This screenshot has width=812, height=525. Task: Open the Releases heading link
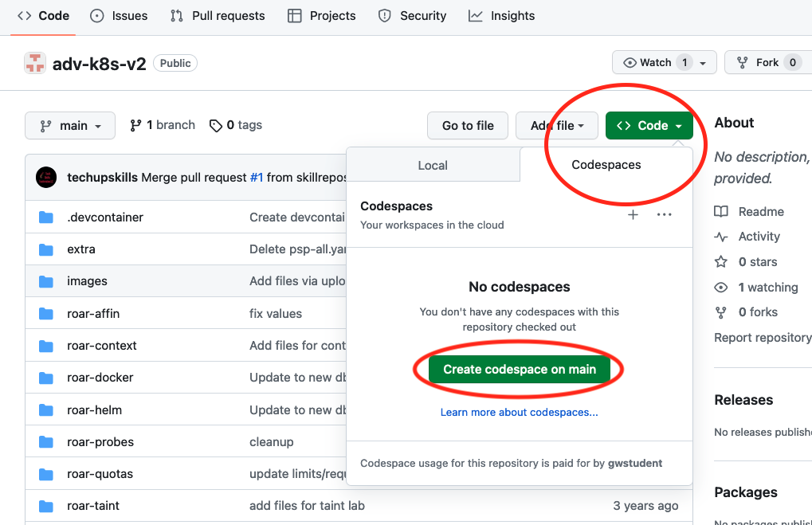[743, 400]
